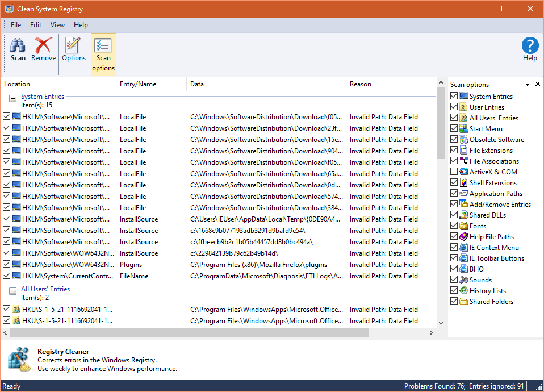
Task: Uncheck the Mozilla Firefox plugins entry checkbox
Action: 6,265
